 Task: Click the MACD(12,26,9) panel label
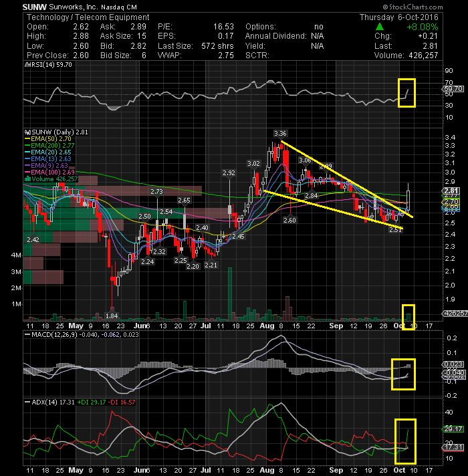coord(55,334)
